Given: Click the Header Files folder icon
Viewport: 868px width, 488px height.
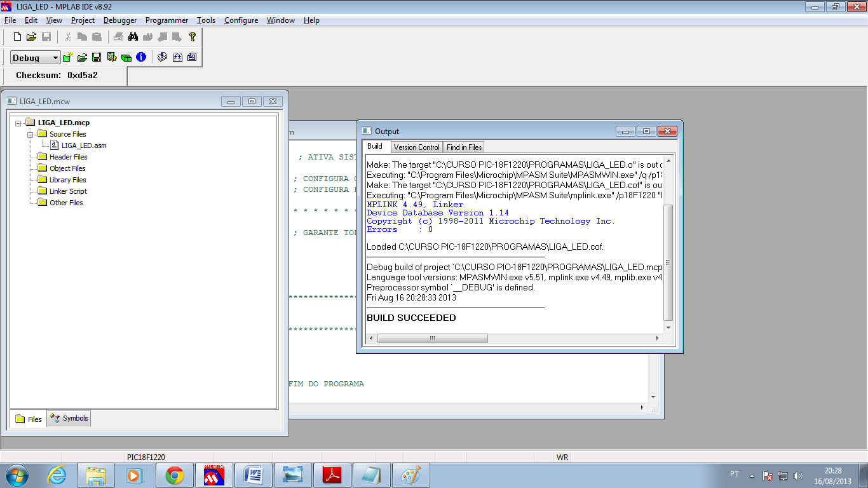Looking at the screenshot, I should point(43,156).
